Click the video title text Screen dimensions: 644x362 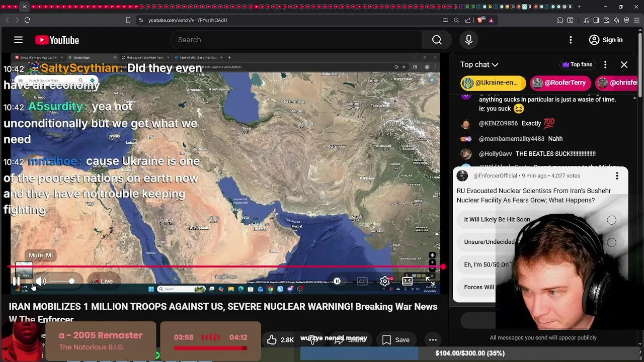[x=223, y=312]
